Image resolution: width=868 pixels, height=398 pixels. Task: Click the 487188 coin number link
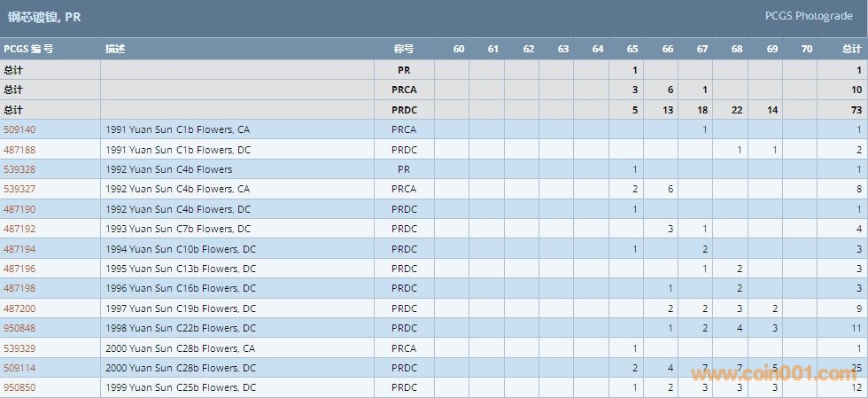point(19,150)
